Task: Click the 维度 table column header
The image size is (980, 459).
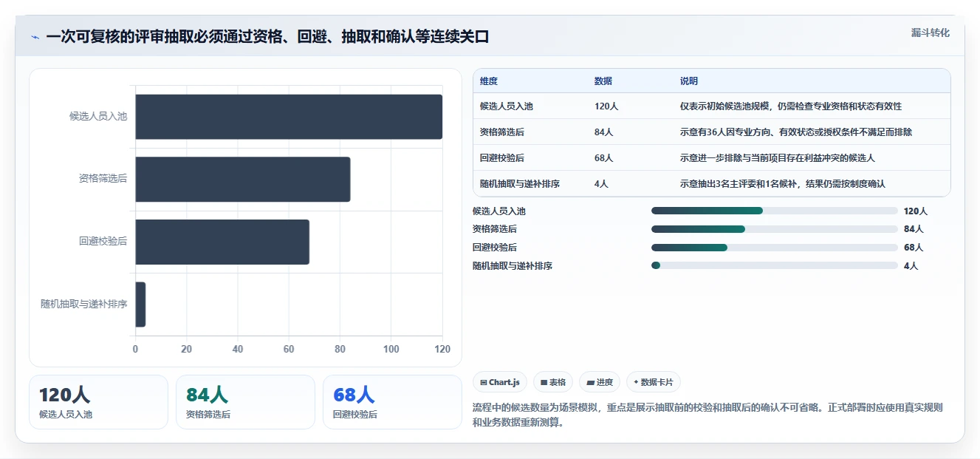Action: 489,81
